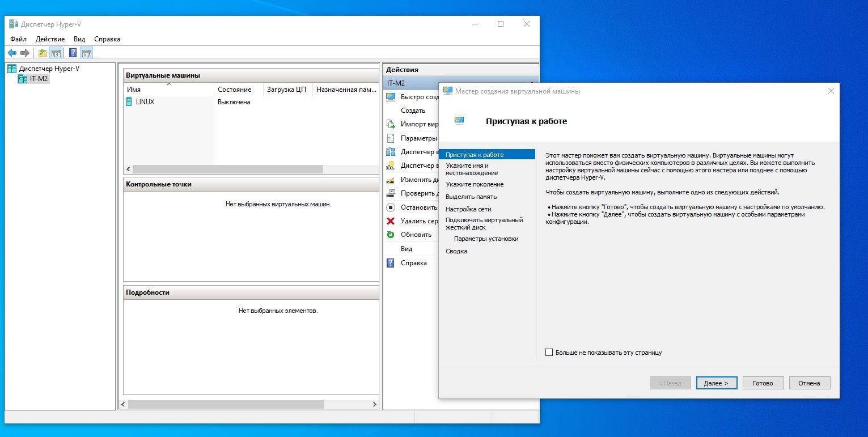The height and width of the screenshot is (437, 868).
Task: Go to Укажите поколение wizard step
Action: tap(475, 184)
